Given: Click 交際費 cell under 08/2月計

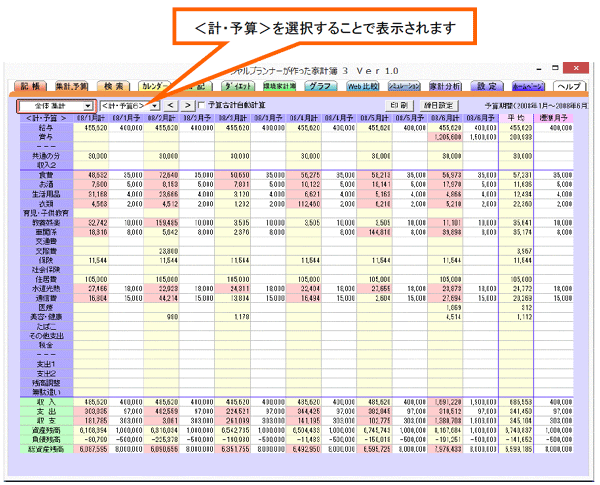Looking at the screenshot, I should (161, 251).
